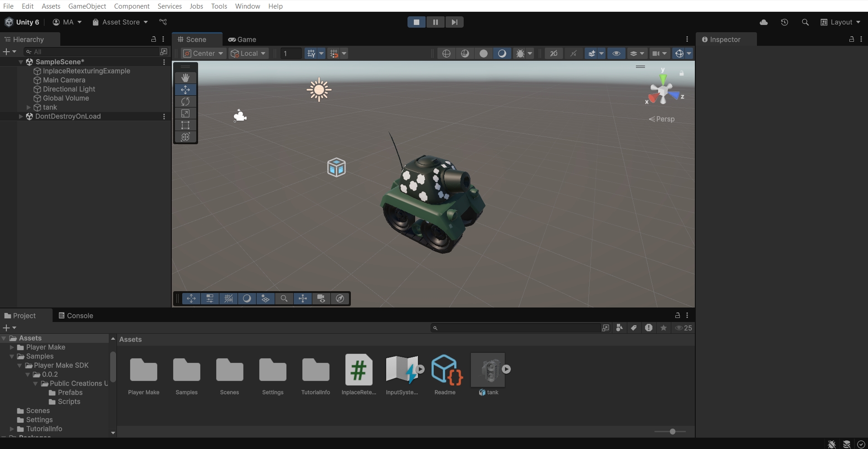The height and width of the screenshot is (449, 868).
Task: Toggle the Inspector panel lock
Action: pyautogui.click(x=852, y=39)
